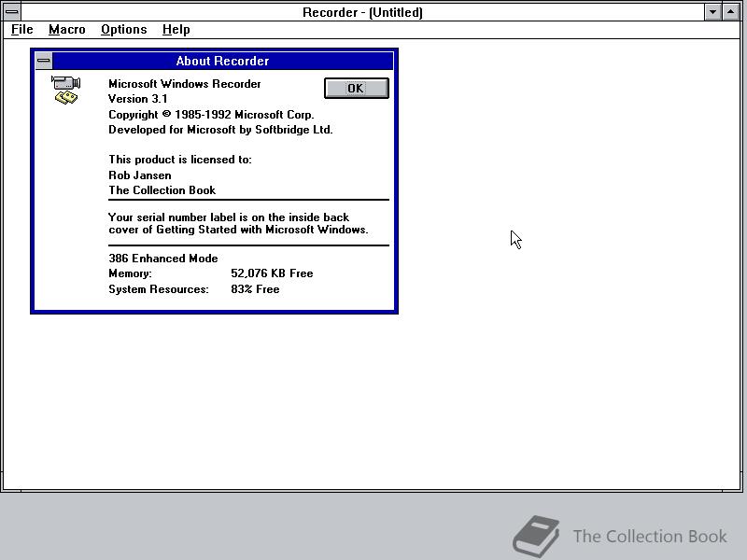This screenshot has height=560, width=747.
Task: Click OK to close About Recorder
Action: click(357, 88)
